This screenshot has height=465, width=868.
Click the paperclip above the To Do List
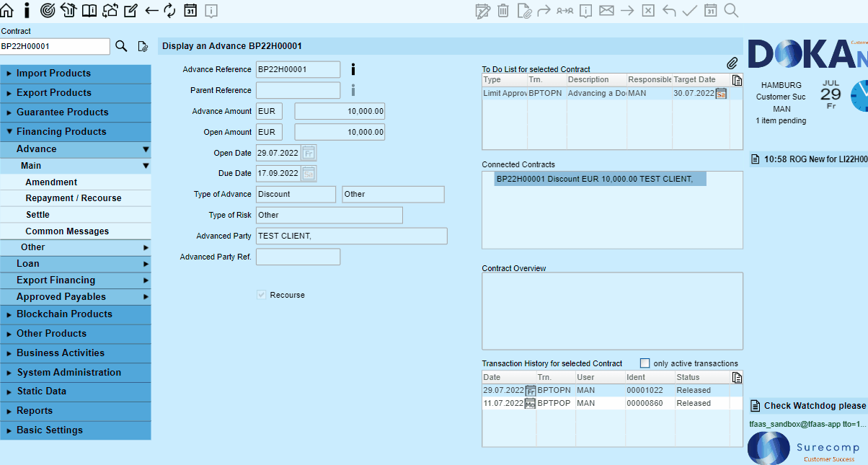click(732, 64)
